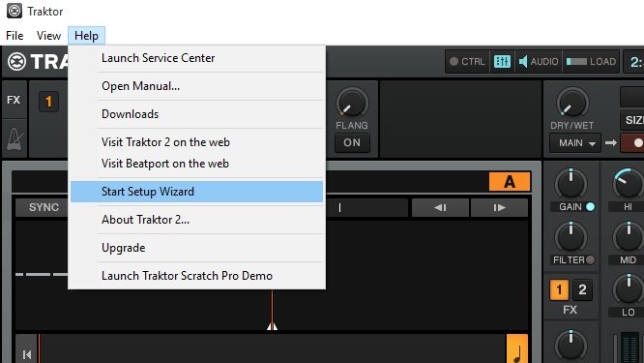
Task: Open deck A letter selector
Action: click(510, 181)
